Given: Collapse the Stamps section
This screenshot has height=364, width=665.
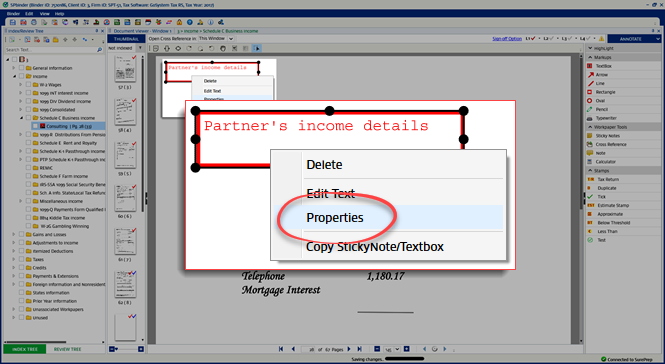Looking at the screenshot, I should click(x=590, y=171).
